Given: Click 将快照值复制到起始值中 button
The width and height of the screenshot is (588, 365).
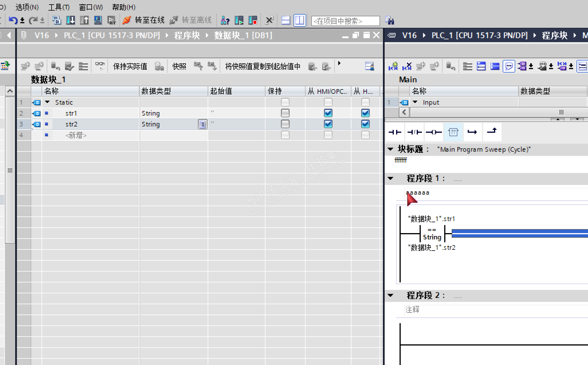Looking at the screenshot, I should tap(262, 67).
